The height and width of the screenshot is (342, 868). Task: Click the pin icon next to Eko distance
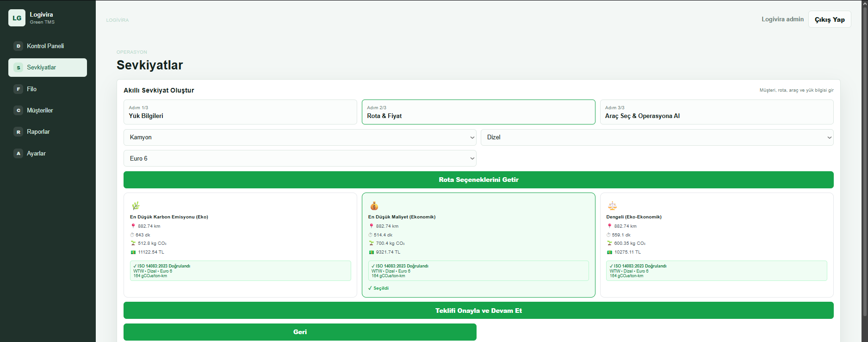point(133,226)
